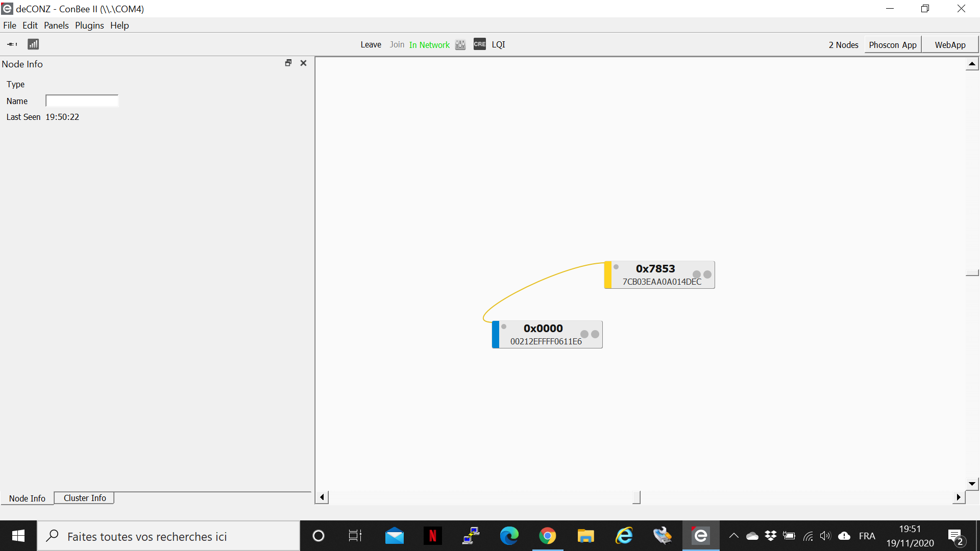This screenshot has height=551, width=980.
Task: Click the vertical scrollbar handle
Action: (972, 273)
